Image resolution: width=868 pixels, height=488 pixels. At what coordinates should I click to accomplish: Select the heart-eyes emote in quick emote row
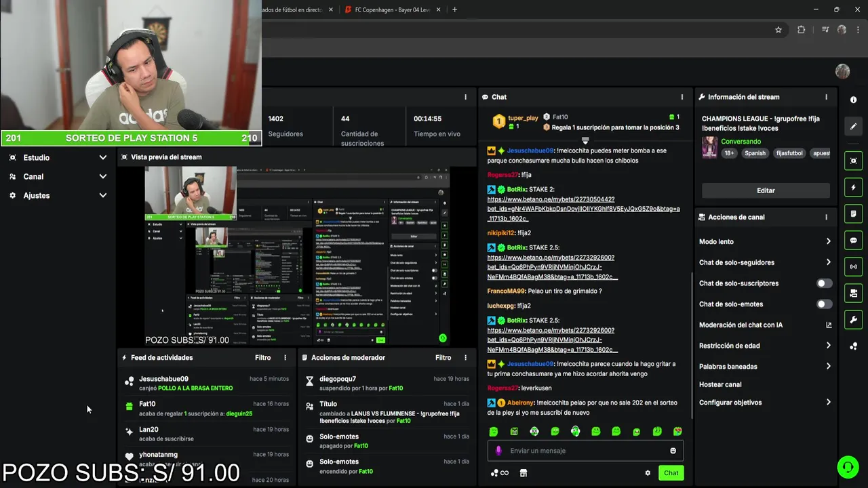[677, 432]
